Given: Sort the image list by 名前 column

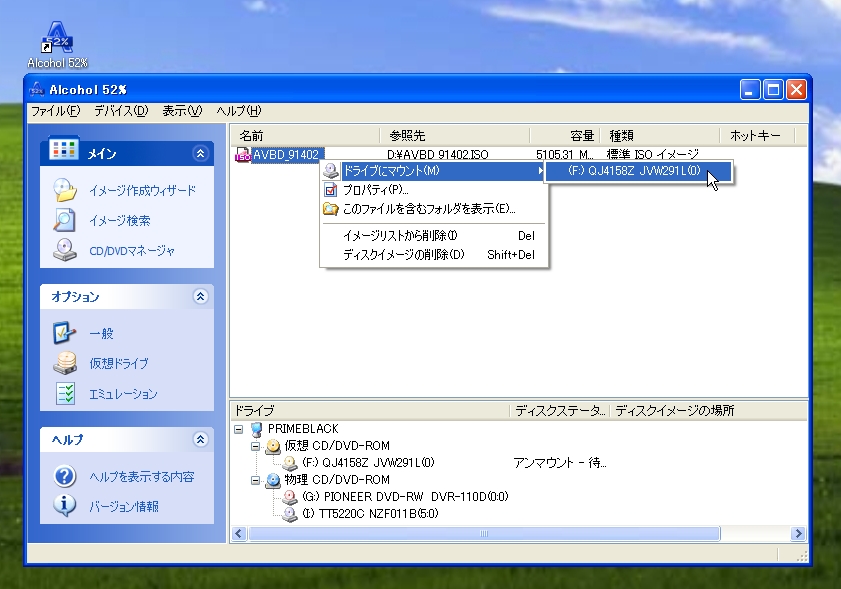Looking at the screenshot, I should (x=306, y=136).
